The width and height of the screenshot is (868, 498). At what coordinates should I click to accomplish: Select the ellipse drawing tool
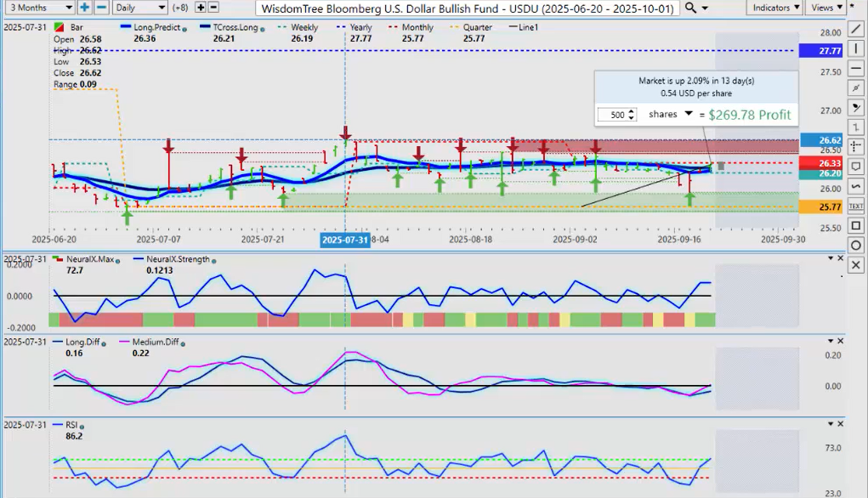pos(856,246)
